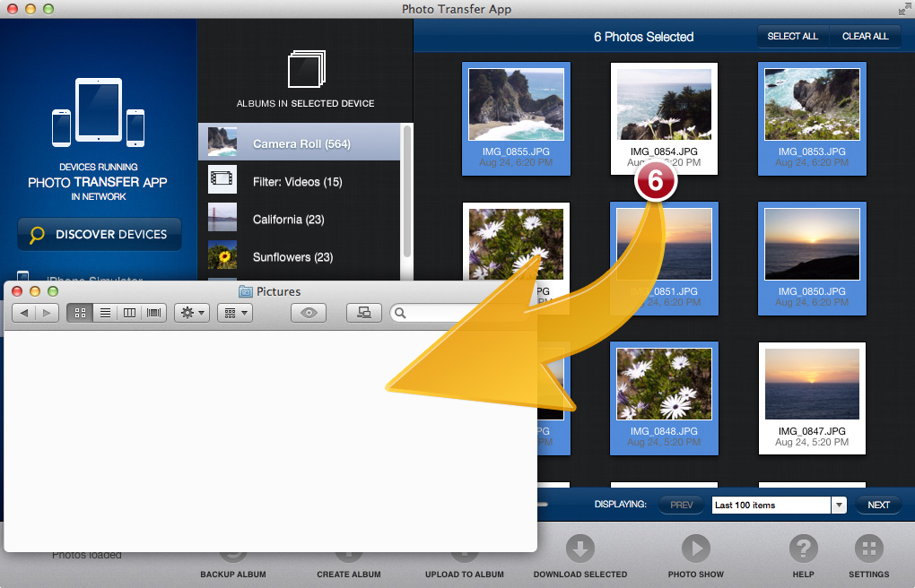Viewport: 915px width, 588px height.
Task: Click the stacked albums icon
Action: pyautogui.click(x=307, y=69)
